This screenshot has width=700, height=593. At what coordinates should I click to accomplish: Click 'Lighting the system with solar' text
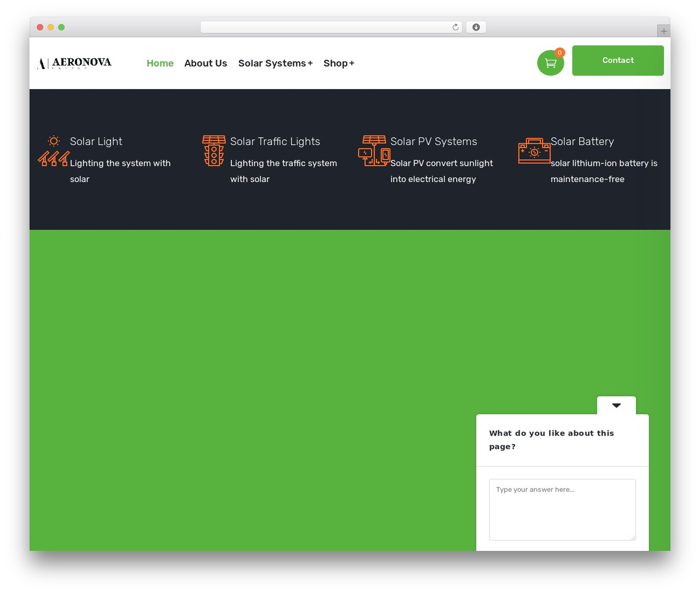coord(120,171)
